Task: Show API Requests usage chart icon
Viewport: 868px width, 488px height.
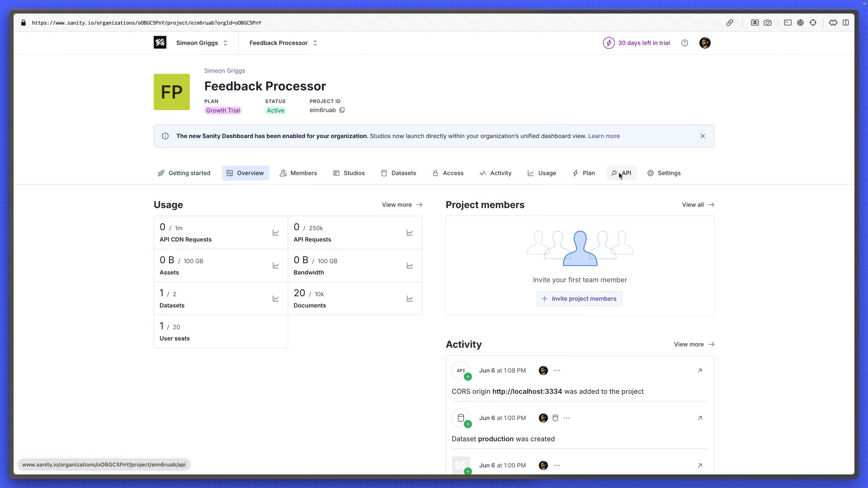Action: coord(410,233)
